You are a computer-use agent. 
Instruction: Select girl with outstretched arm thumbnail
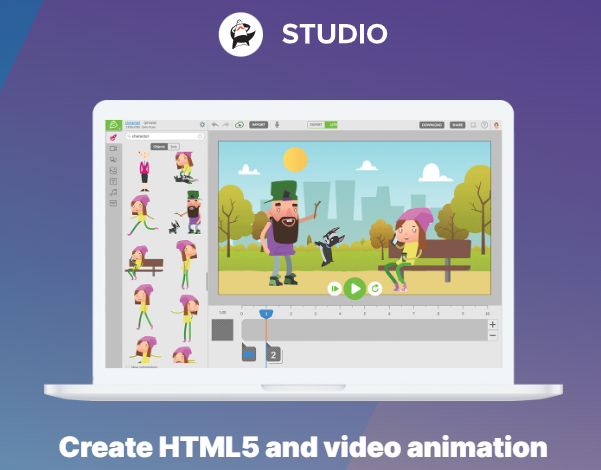186,318
